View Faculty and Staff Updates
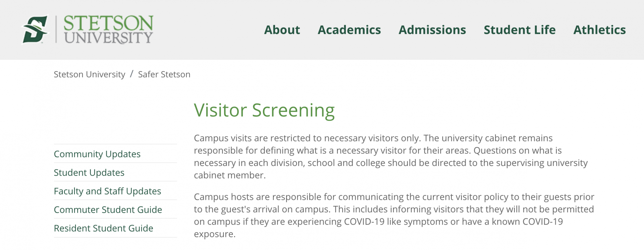 pyautogui.click(x=107, y=191)
